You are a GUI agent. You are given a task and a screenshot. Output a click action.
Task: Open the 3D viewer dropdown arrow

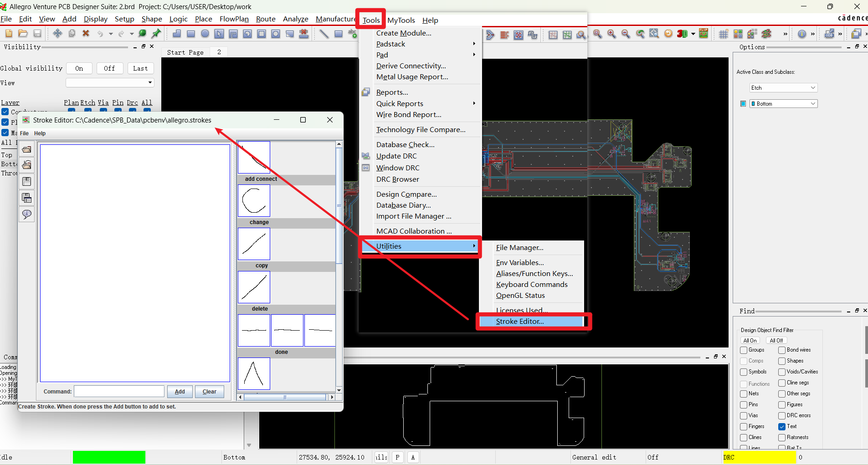[693, 34]
